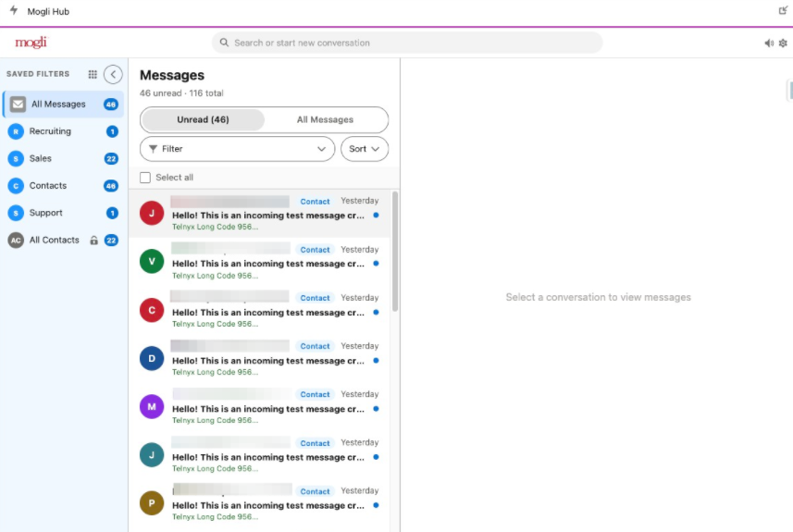Click the message text in red C's row
This screenshot has width=793, height=532.
pos(268,313)
